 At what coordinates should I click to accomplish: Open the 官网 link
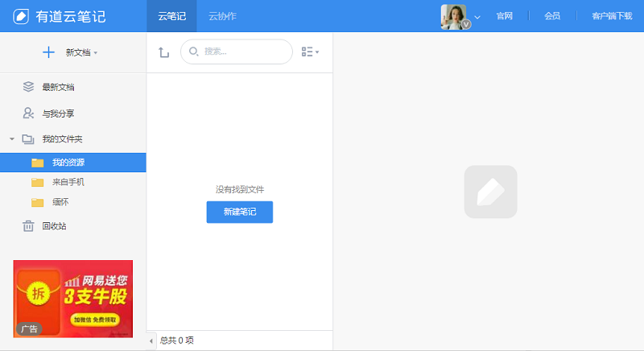click(x=505, y=16)
